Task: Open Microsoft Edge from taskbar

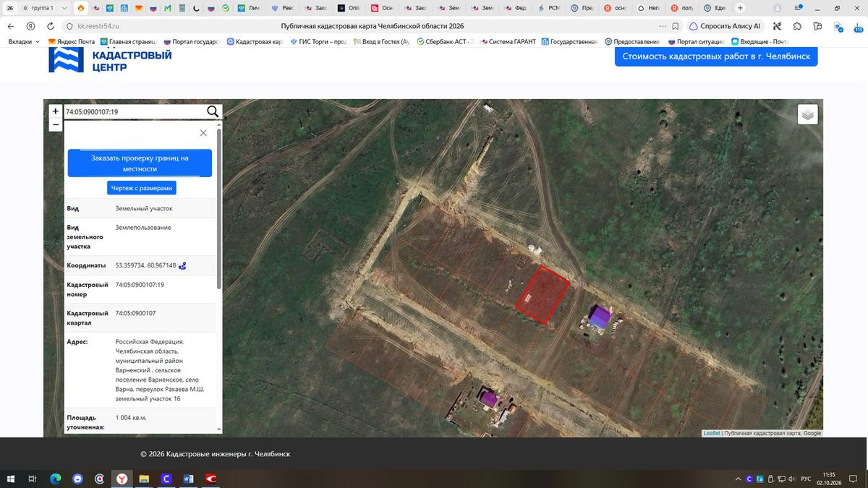Action: coord(55,479)
